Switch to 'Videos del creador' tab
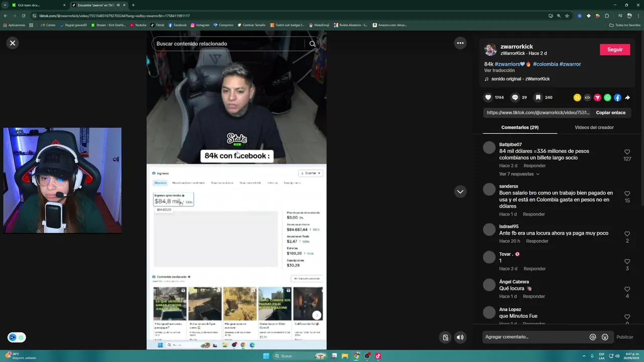Screen dimensions: 644x362 pyautogui.click(x=594, y=128)
